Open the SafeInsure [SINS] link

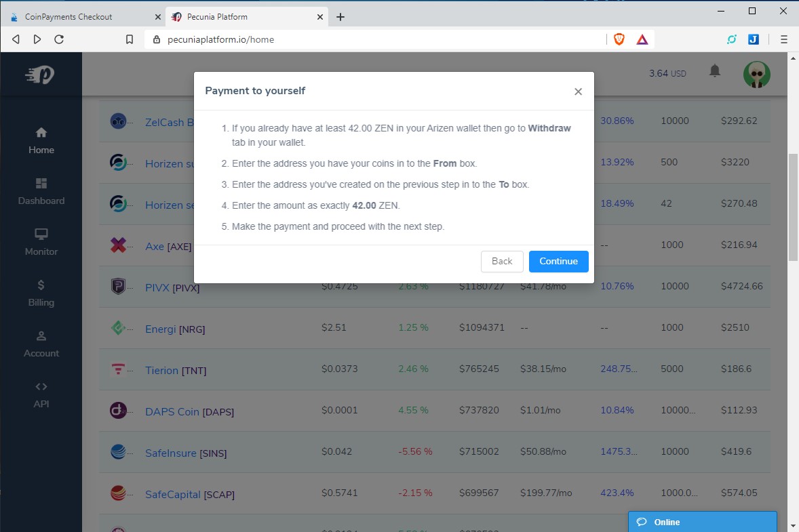(186, 453)
